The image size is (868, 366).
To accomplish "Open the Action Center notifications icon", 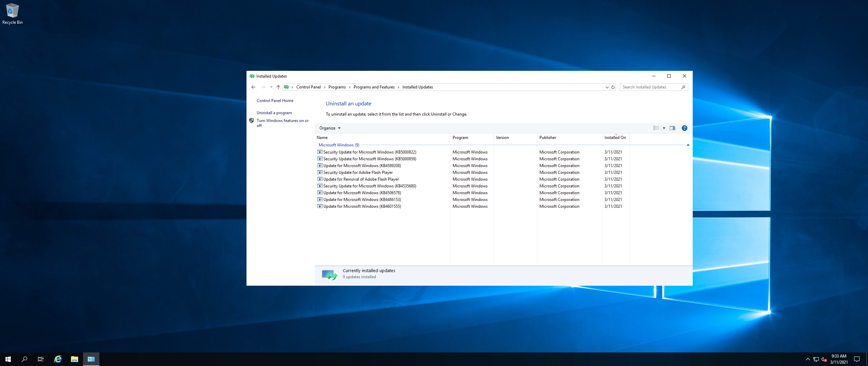I will point(857,359).
